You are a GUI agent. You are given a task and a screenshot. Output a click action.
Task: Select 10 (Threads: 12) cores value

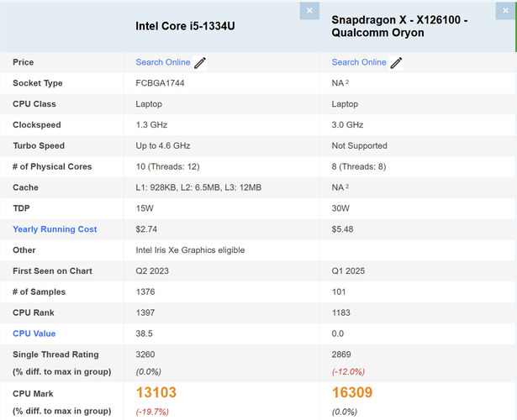pos(167,166)
